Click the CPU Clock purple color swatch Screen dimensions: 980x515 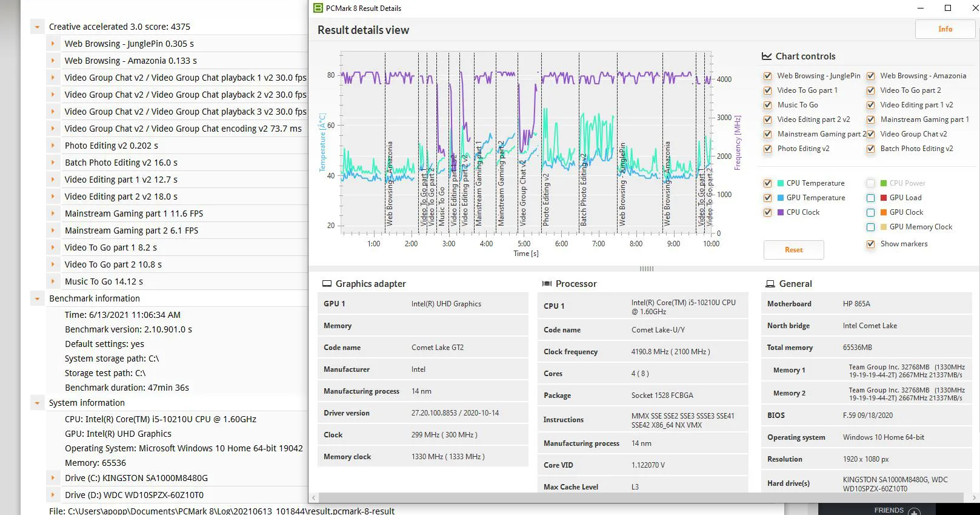click(x=781, y=212)
